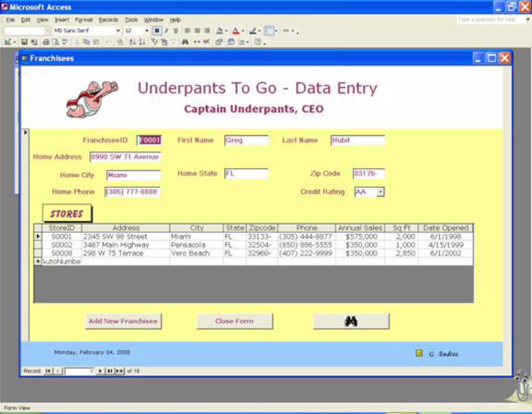Apply the red font color button
This screenshot has width=532, height=414.
click(x=236, y=31)
